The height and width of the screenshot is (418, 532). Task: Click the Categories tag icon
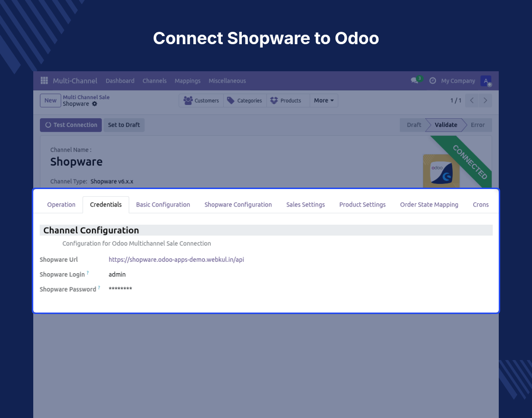coord(231,100)
